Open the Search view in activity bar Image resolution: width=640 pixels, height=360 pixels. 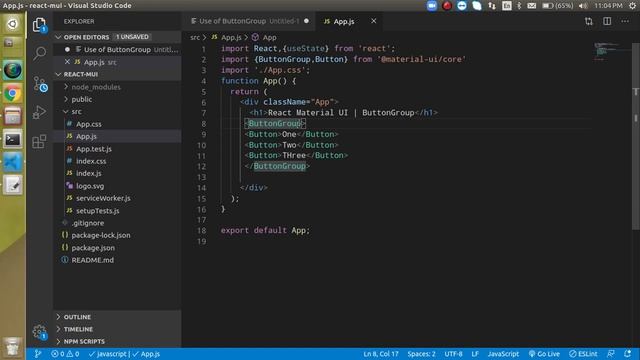click(x=40, y=53)
